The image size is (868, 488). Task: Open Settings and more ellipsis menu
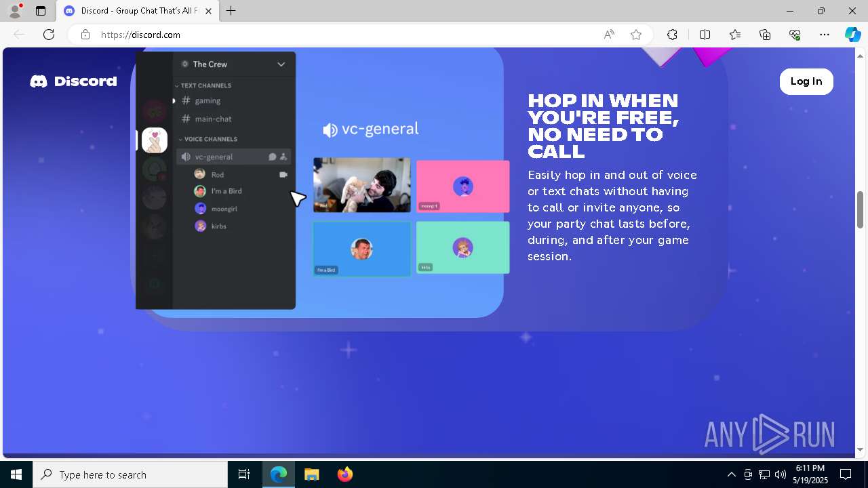(x=825, y=35)
